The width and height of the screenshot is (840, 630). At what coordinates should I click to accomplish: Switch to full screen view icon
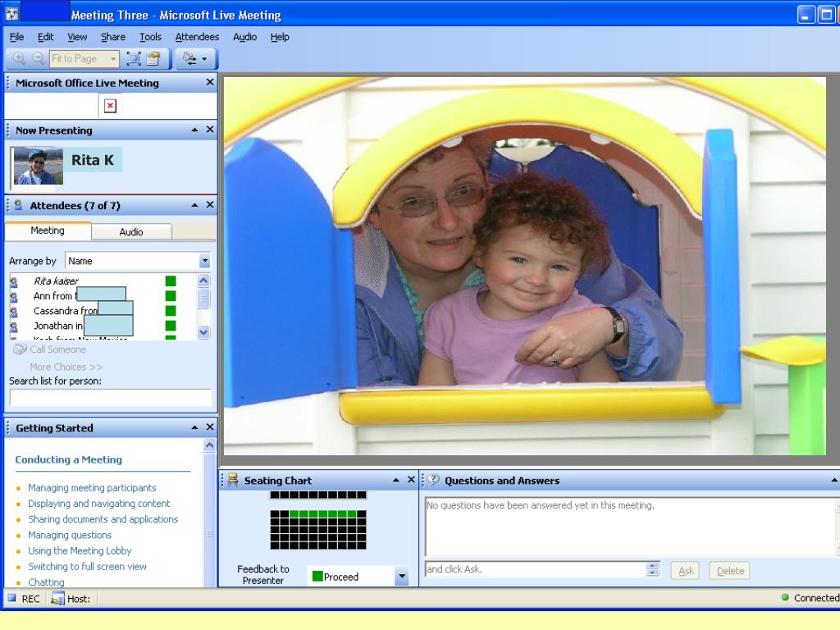134,58
